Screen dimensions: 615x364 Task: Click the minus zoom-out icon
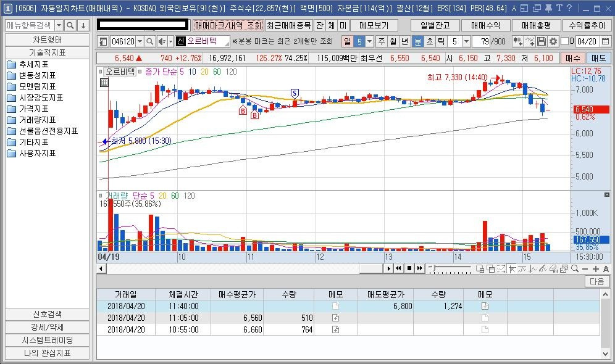[x=585, y=269]
